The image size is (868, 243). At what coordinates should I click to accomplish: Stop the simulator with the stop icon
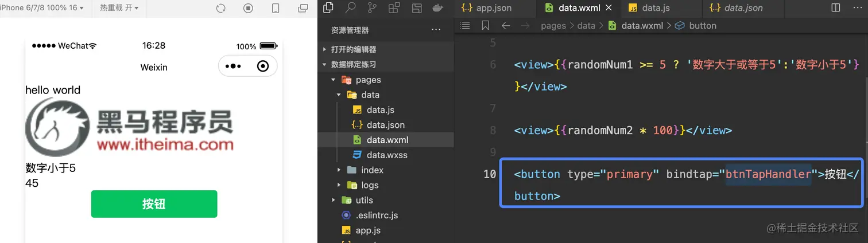(x=248, y=9)
